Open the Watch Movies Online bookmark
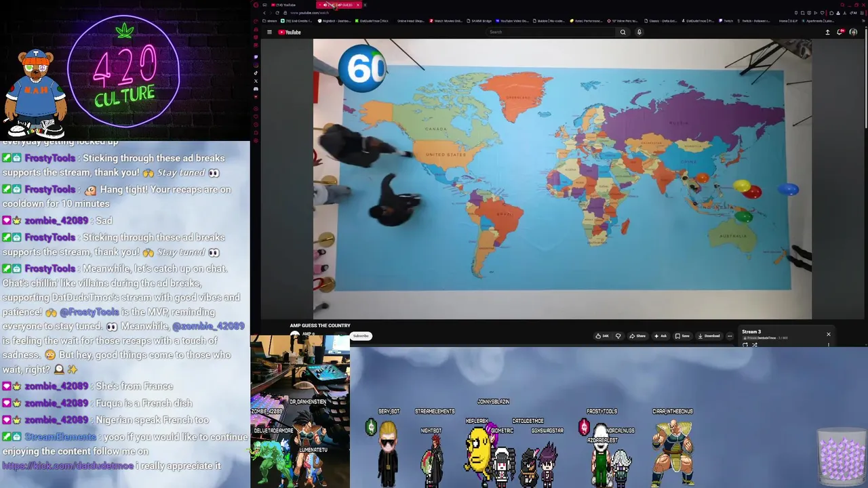This screenshot has height=488, width=868. point(446,21)
